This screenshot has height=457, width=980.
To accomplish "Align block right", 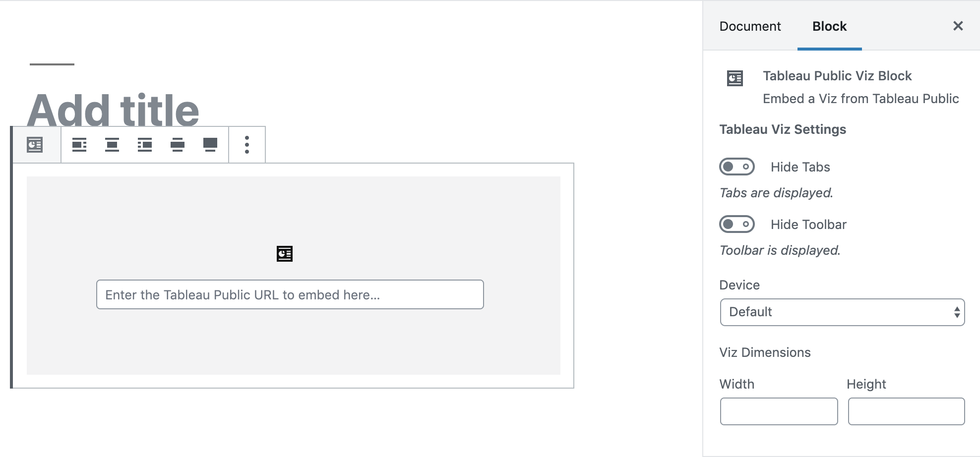I will (x=145, y=145).
